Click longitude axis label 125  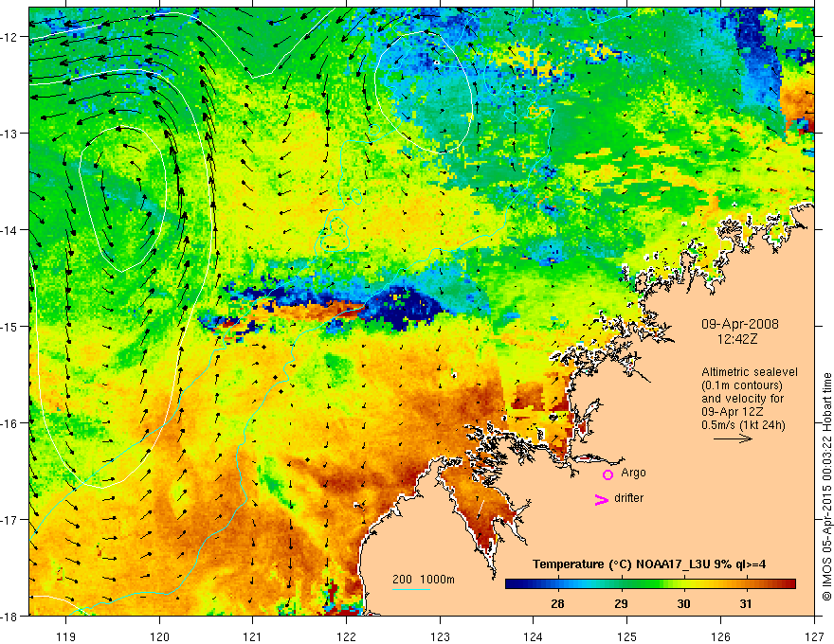click(627, 636)
